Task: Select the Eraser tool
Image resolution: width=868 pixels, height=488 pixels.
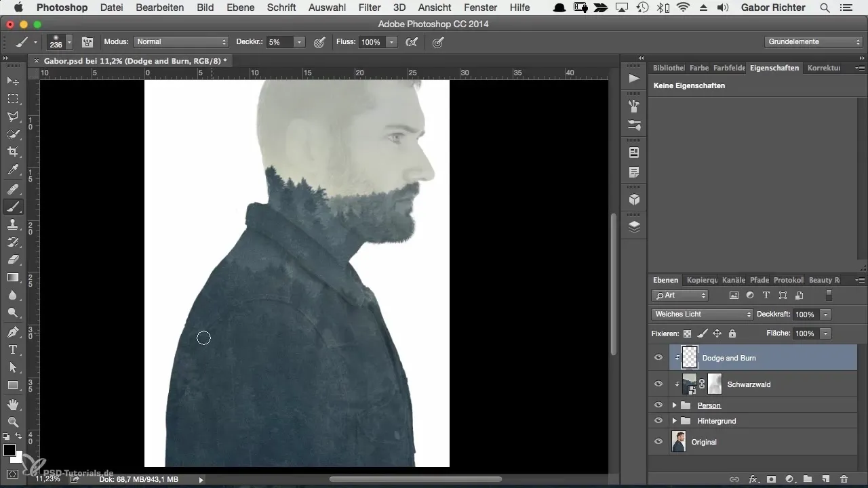Action: pyautogui.click(x=13, y=260)
